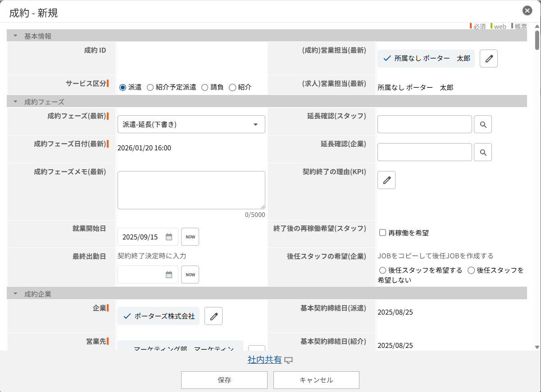
Task: Select the 請負 service type option
Action: [205, 87]
